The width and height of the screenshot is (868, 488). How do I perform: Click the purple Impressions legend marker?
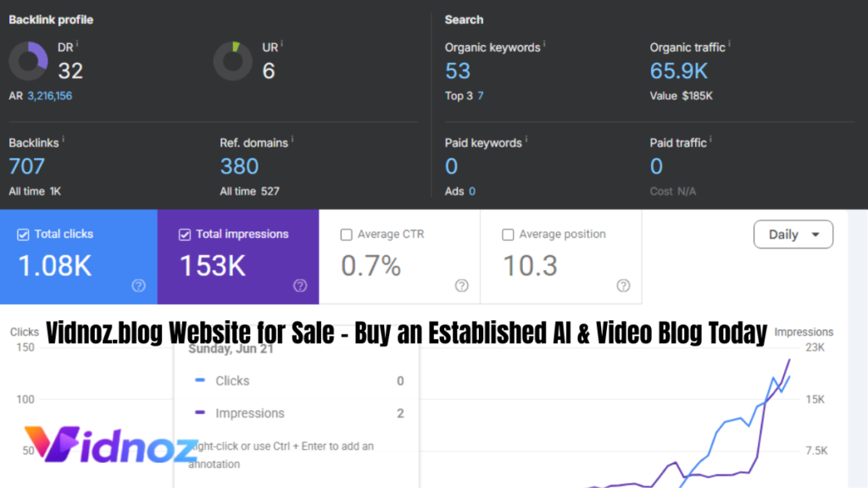click(x=200, y=413)
